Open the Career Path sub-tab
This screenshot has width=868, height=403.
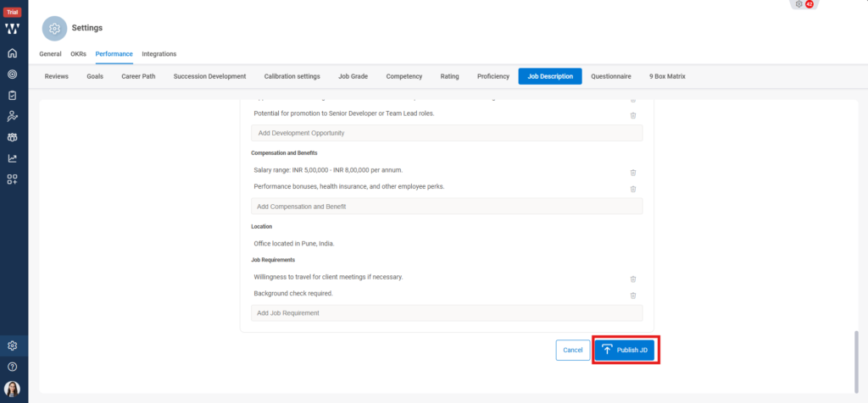(x=138, y=76)
